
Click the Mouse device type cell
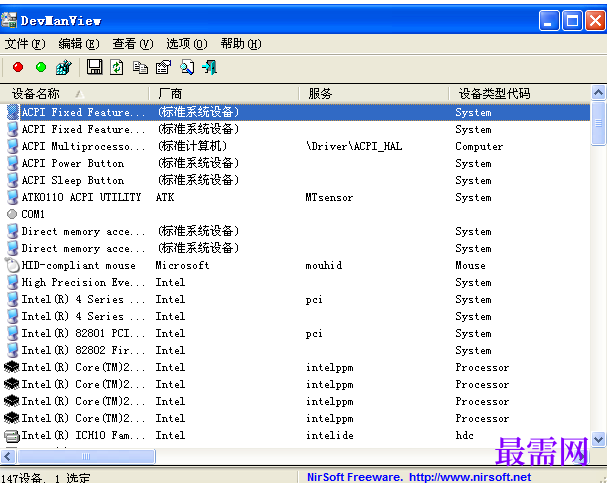point(470,265)
